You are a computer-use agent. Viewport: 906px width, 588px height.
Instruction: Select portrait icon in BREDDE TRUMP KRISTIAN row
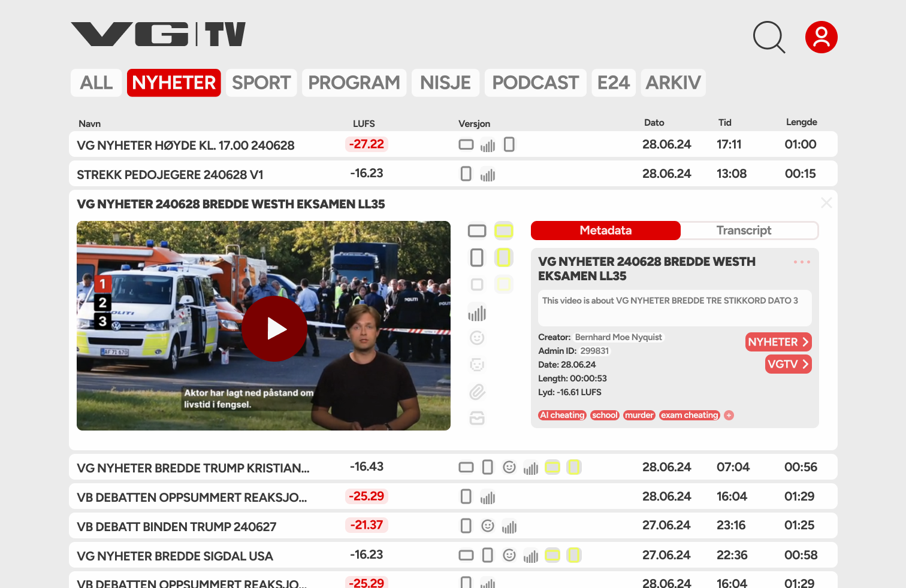[488, 467]
